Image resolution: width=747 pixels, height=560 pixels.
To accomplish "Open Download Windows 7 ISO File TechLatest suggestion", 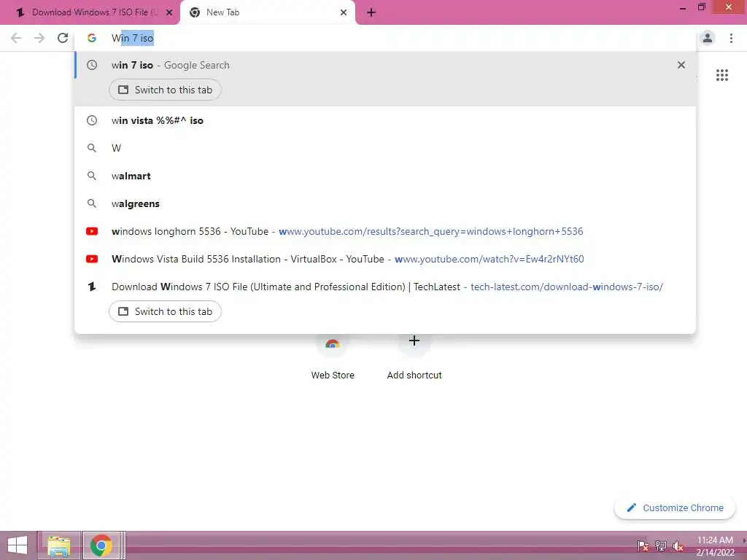I will click(385, 287).
